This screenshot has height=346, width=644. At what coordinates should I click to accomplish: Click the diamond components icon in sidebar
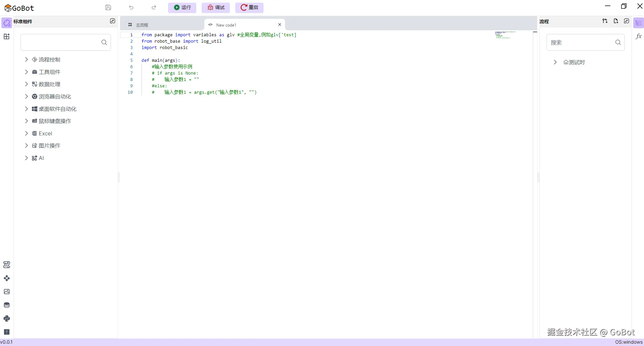tap(7, 278)
